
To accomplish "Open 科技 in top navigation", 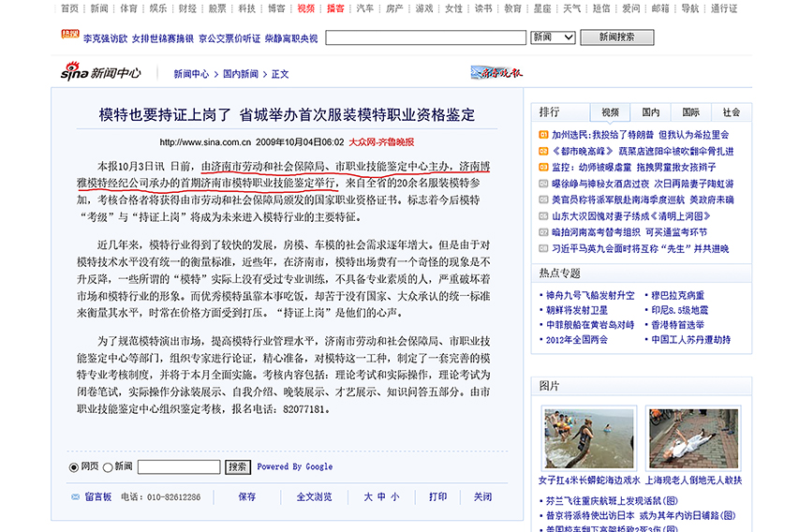I will 247,8.
